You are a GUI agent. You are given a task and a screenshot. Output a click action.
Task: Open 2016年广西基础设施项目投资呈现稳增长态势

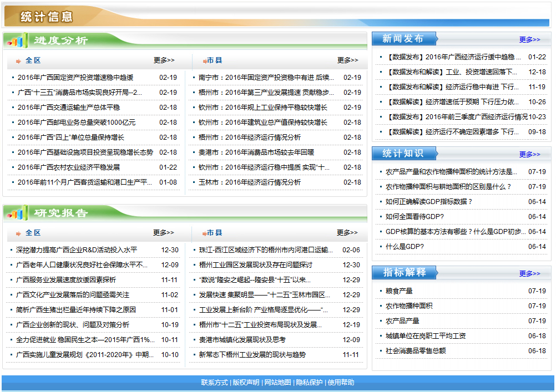click(x=85, y=152)
